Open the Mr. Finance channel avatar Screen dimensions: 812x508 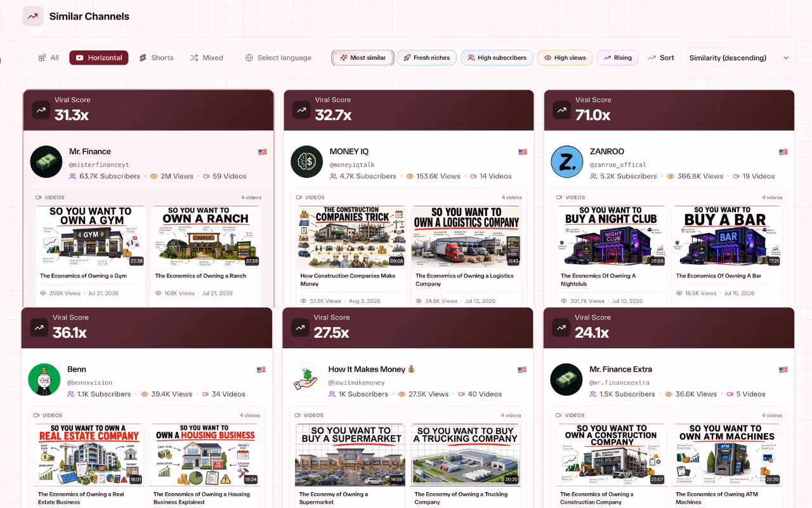coord(46,162)
